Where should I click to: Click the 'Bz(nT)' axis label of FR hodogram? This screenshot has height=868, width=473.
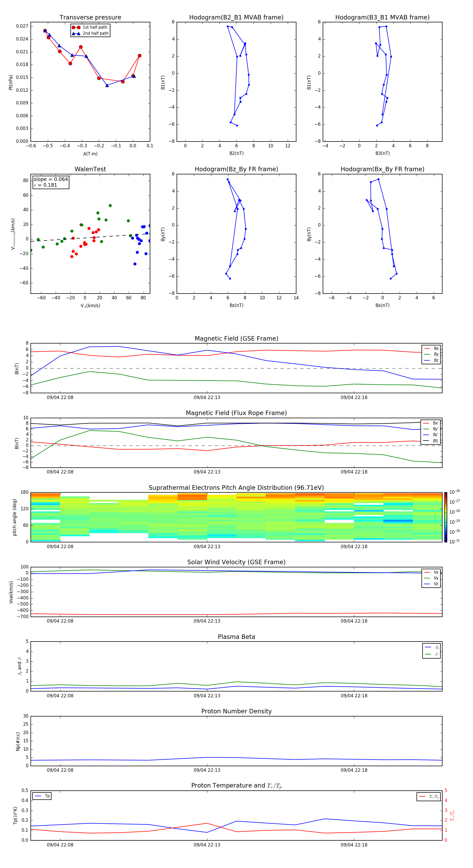point(236,305)
